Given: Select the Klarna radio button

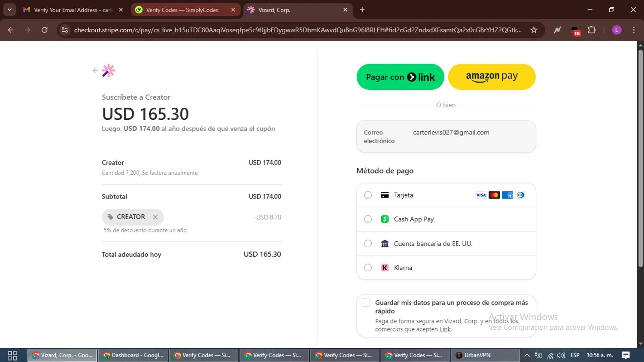Looking at the screenshot, I should (368, 268).
